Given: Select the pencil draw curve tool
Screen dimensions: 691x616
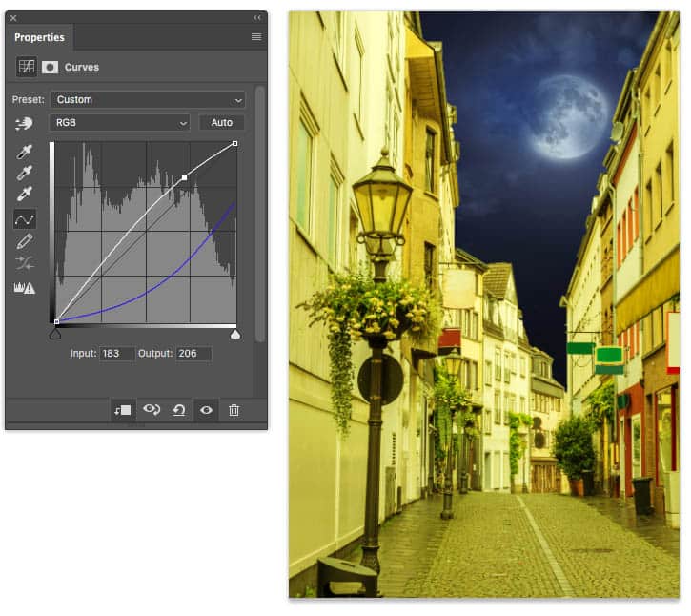Looking at the screenshot, I should coord(24,241).
